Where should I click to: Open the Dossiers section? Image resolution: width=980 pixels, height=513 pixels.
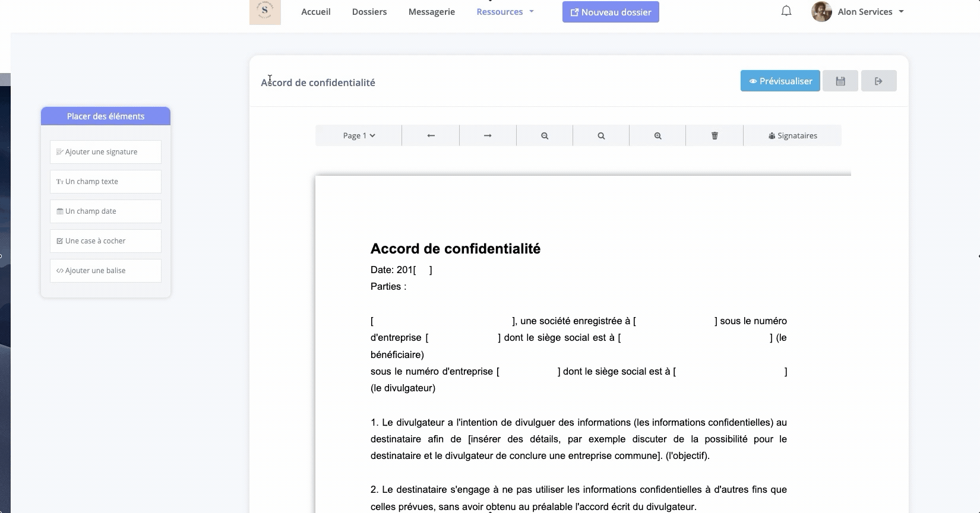[x=369, y=12]
